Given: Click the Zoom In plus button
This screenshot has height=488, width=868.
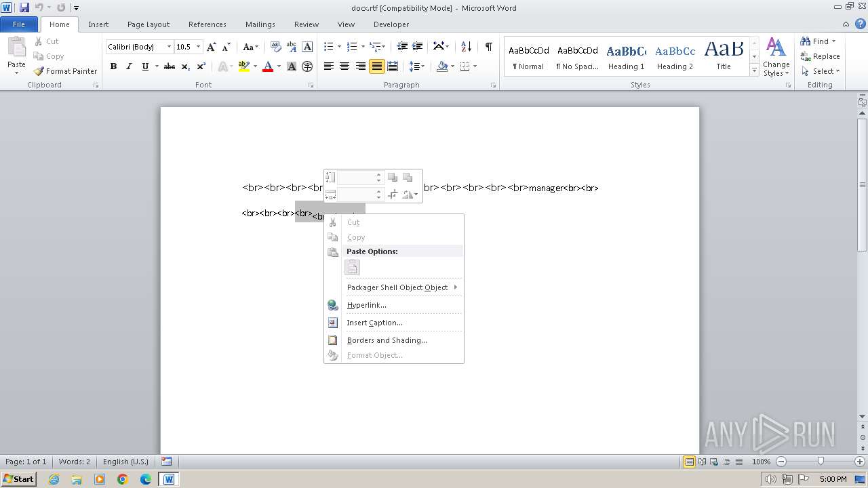Looking at the screenshot, I should [860, 462].
